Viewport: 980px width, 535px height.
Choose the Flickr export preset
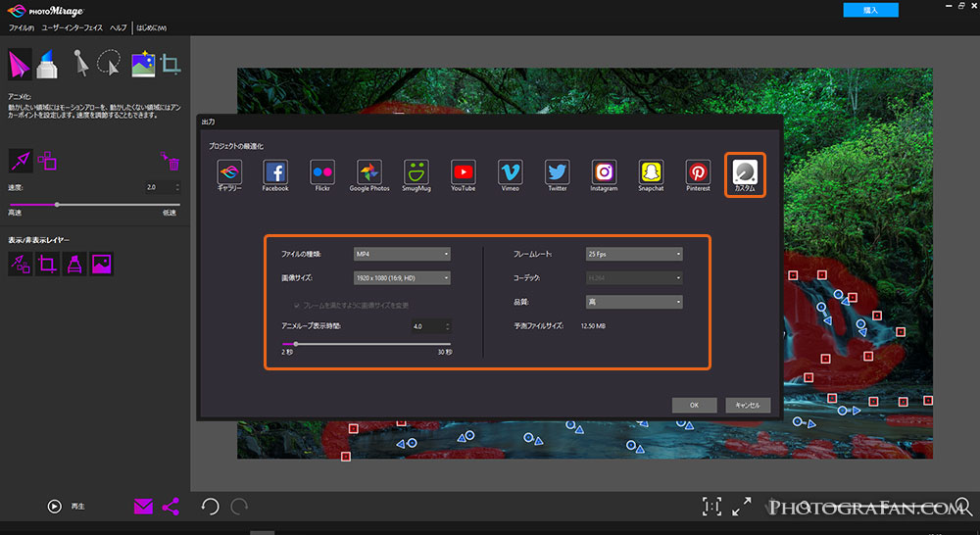pyautogui.click(x=322, y=175)
